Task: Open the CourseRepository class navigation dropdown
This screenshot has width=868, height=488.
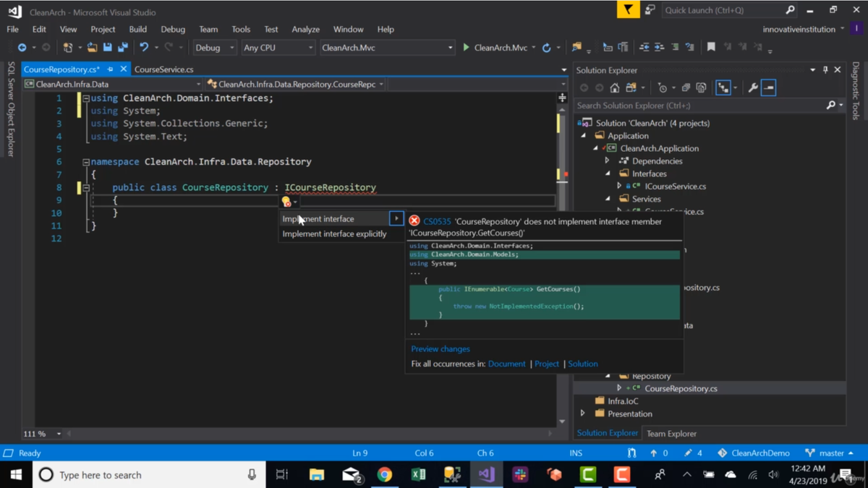Action: [296, 85]
